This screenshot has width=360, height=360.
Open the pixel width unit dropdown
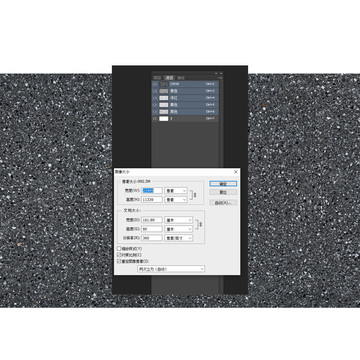(176, 191)
